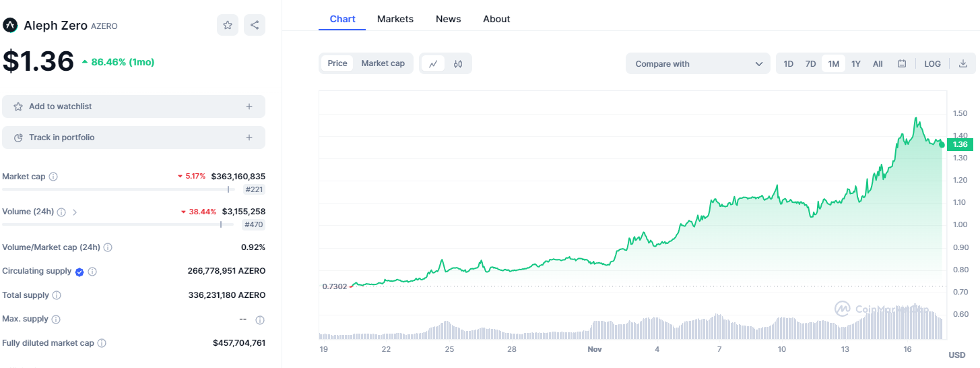The height and width of the screenshot is (368, 980).
Task: Click the 0.92% volume ratio value
Action: click(253, 247)
